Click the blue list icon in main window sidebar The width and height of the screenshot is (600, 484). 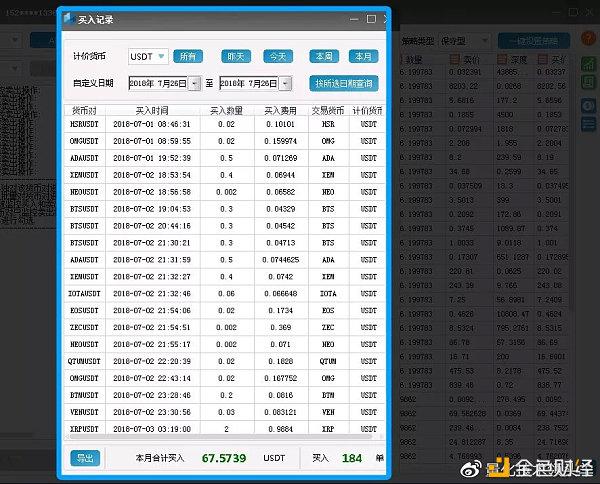click(x=589, y=124)
